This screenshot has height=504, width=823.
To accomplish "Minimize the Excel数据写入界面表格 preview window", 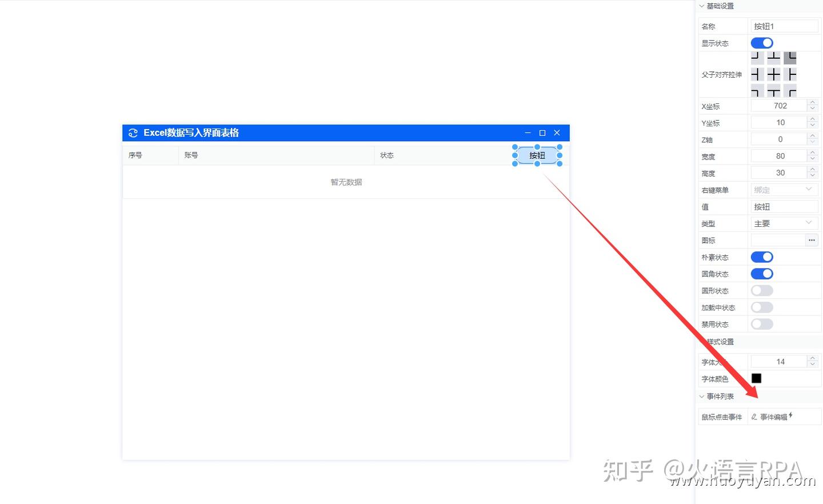I will 528,133.
